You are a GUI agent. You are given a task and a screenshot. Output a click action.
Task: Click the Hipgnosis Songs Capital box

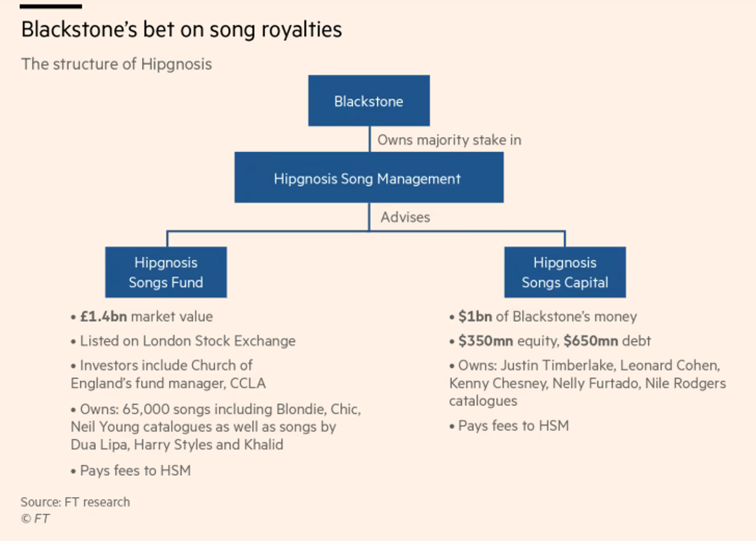[x=565, y=272]
